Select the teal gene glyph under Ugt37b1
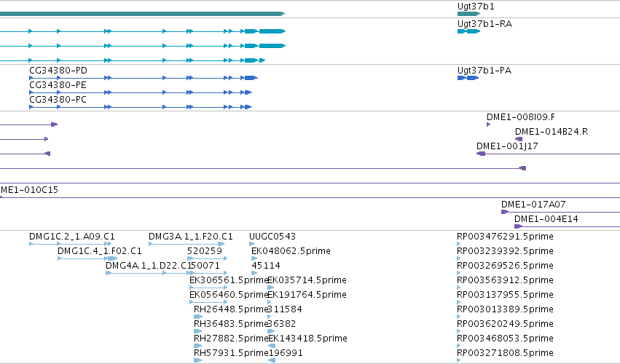Viewport: 620px width, 364px height. pos(468,14)
